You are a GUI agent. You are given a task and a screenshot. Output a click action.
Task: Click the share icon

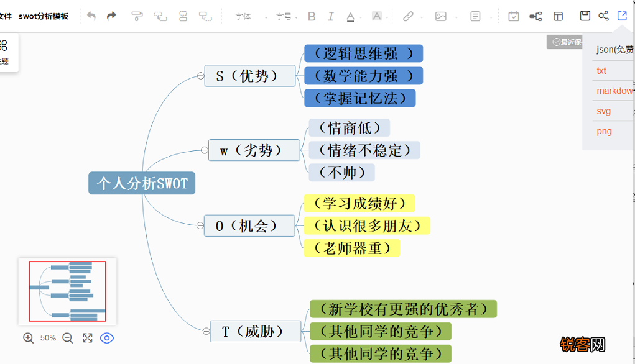click(x=603, y=16)
